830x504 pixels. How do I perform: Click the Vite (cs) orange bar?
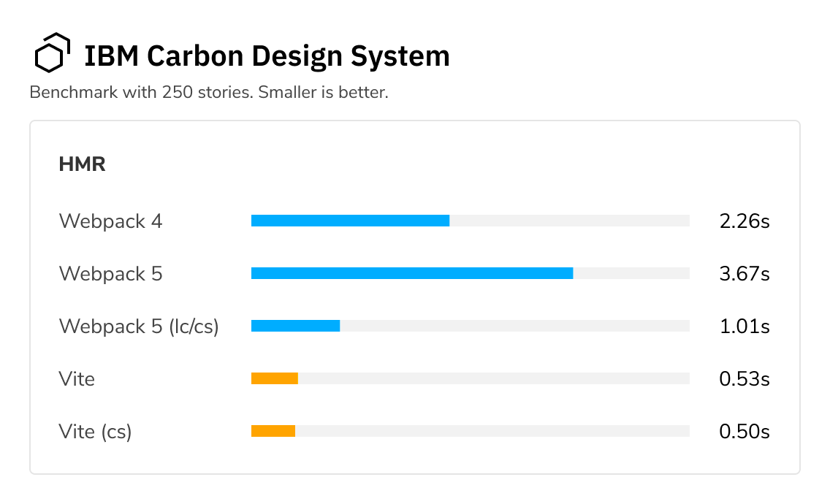273,431
